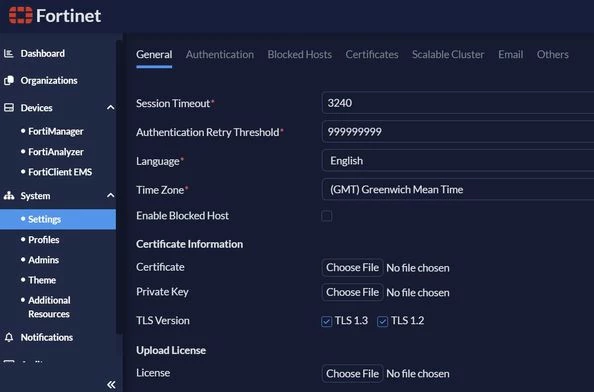Click the System menu label

coord(35,196)
